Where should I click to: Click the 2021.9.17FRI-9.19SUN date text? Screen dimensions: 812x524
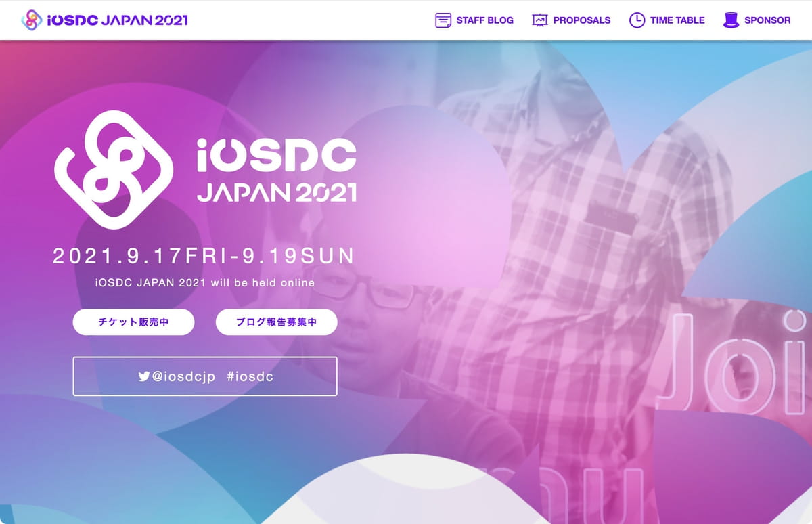204,256
